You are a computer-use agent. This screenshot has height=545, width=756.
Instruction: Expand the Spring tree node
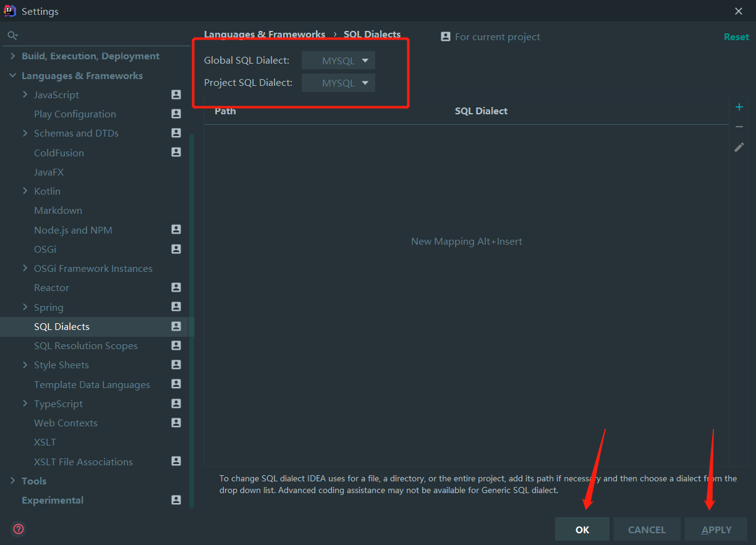(x=25, y=306)
